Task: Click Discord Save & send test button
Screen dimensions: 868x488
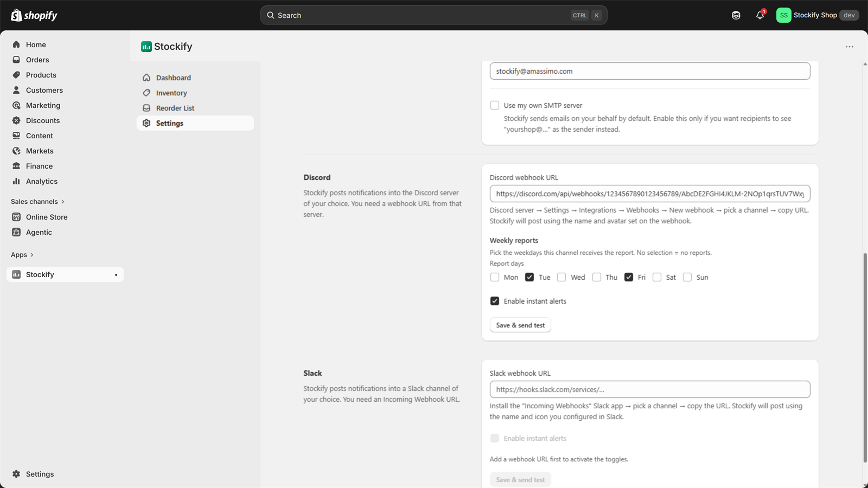Action: [x=520, y=325]
